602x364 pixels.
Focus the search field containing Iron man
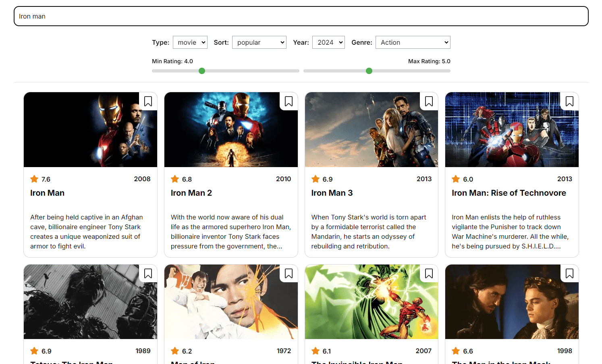(301, 16)
